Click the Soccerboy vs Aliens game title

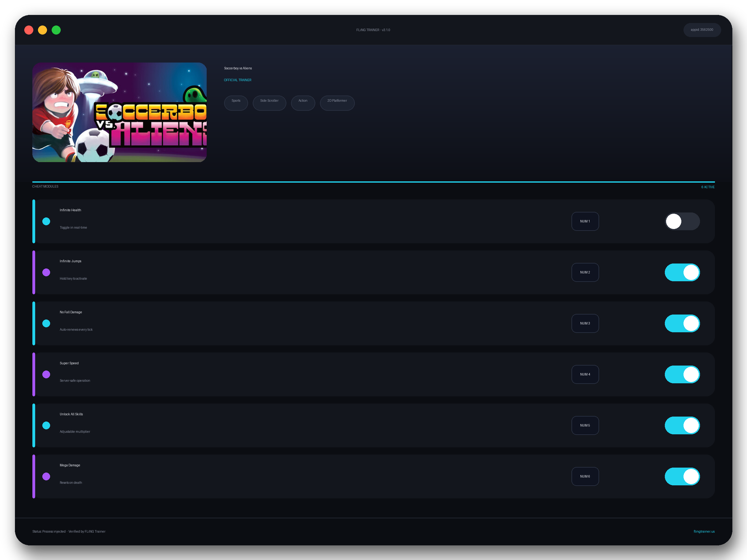[238, 68]
